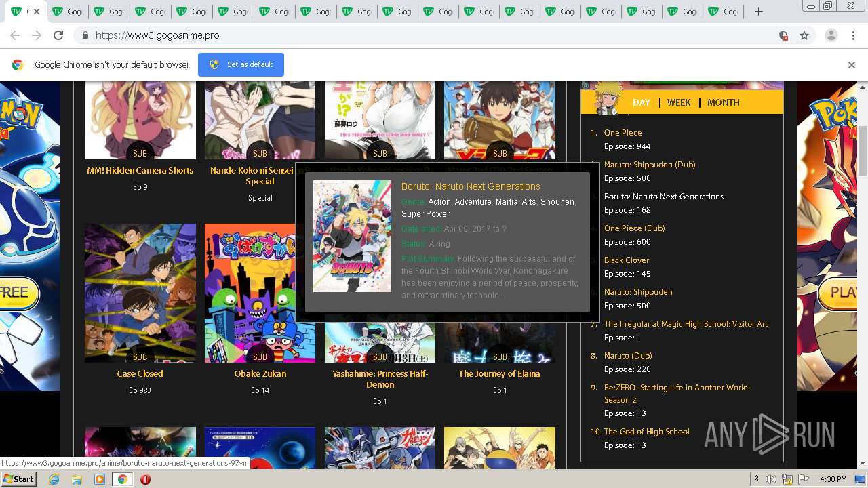Open Re:ZERO Season 2 ranking link
868x488 pixels.
pos(677,394)
